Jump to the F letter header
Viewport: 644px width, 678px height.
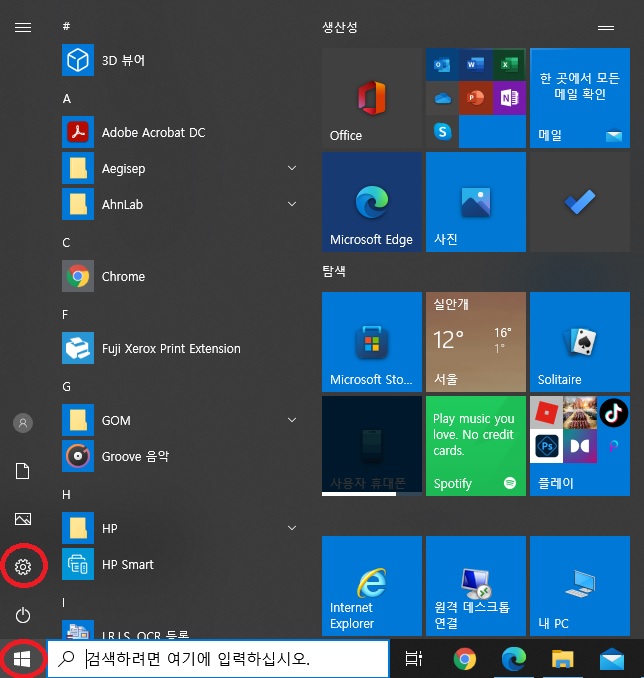65,314
